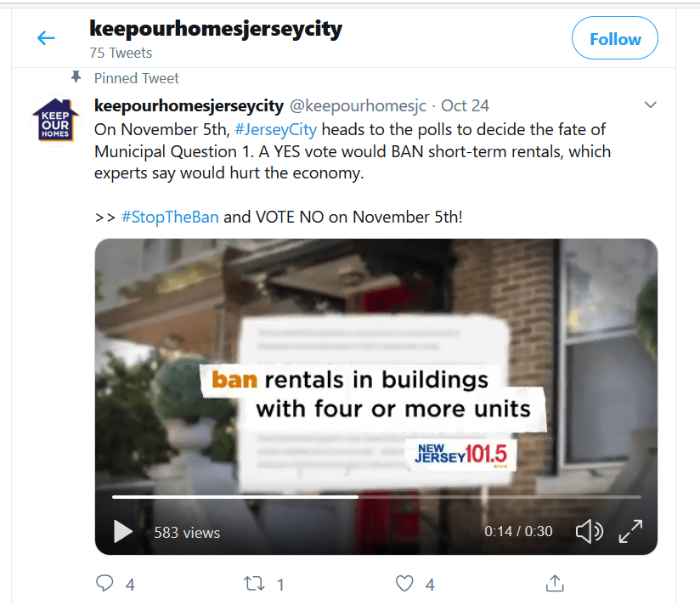Retweet the pinned tweet
This screenshot has width=700, height=605.
(254, 584)
